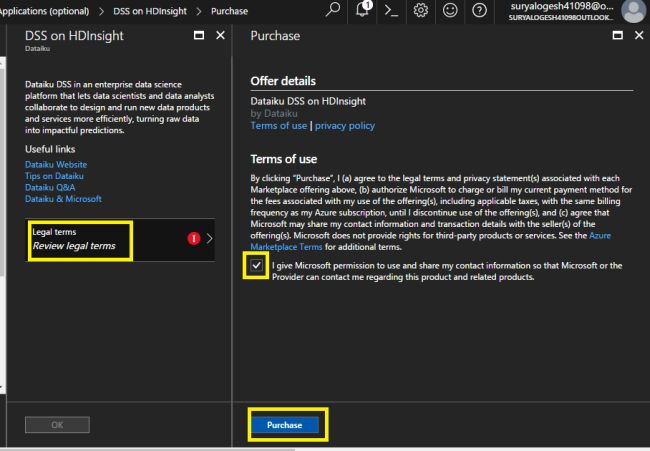Screen dimensions: 650x451
Task: Open the Dataiku & Microsoft link
Action: (63, 199)
